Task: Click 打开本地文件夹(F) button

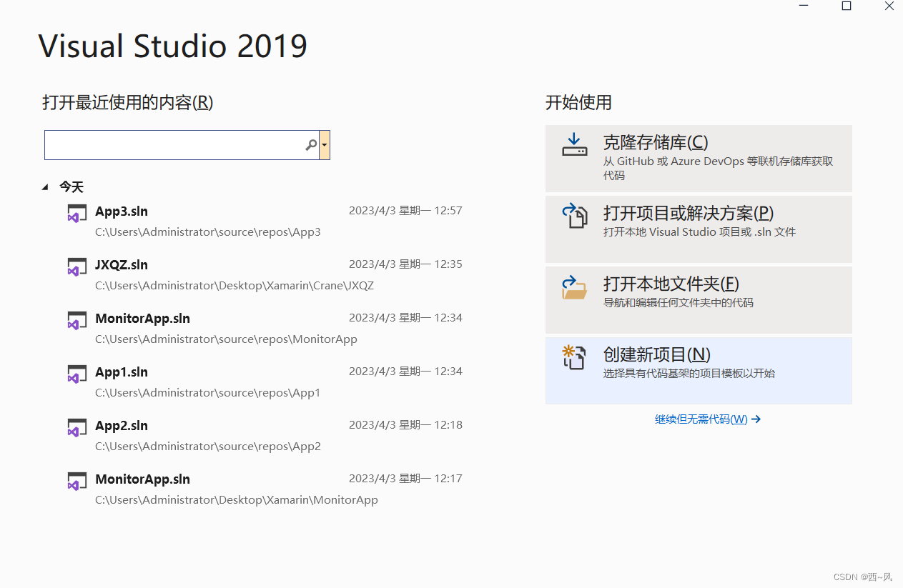Action: click(699, 300)
